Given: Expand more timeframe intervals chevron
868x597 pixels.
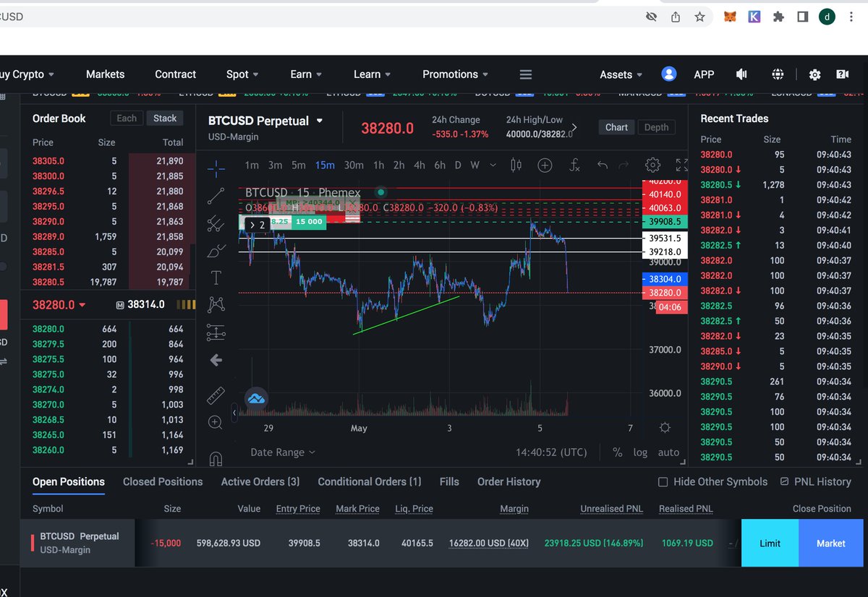Looking at the screenshot, I should click(x=493, y=165).
